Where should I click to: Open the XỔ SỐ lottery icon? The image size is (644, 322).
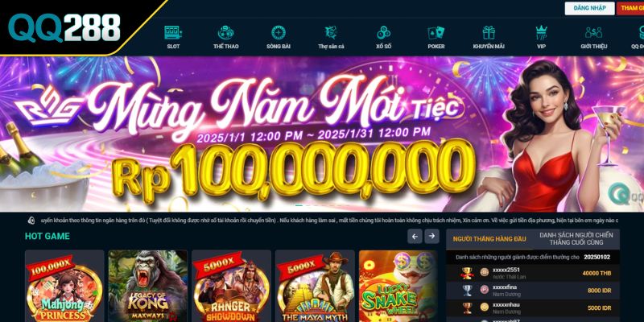point(384,32)
